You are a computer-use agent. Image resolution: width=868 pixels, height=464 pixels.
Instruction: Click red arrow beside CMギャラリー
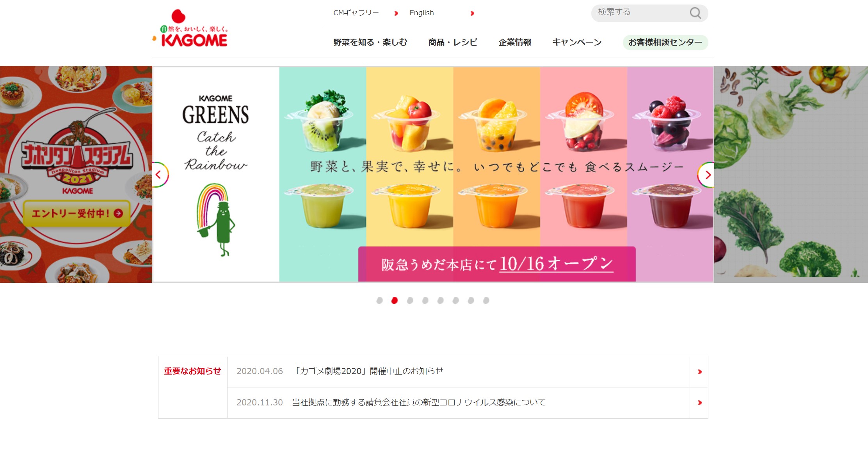point(396,13)
